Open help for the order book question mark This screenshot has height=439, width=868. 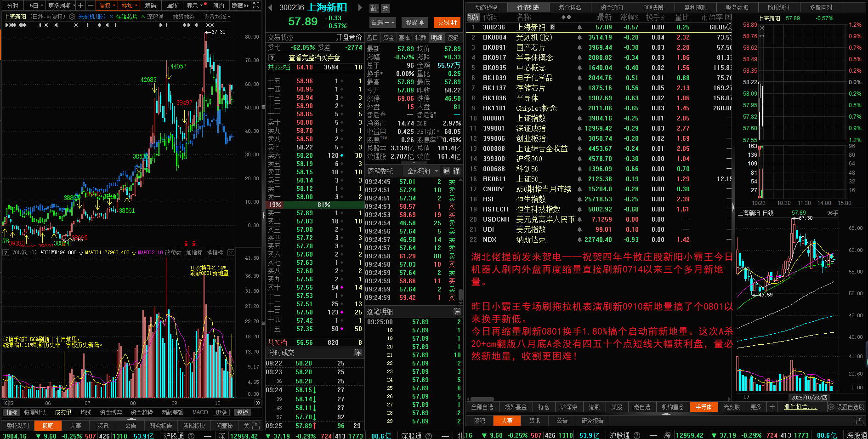coord(272,57)
